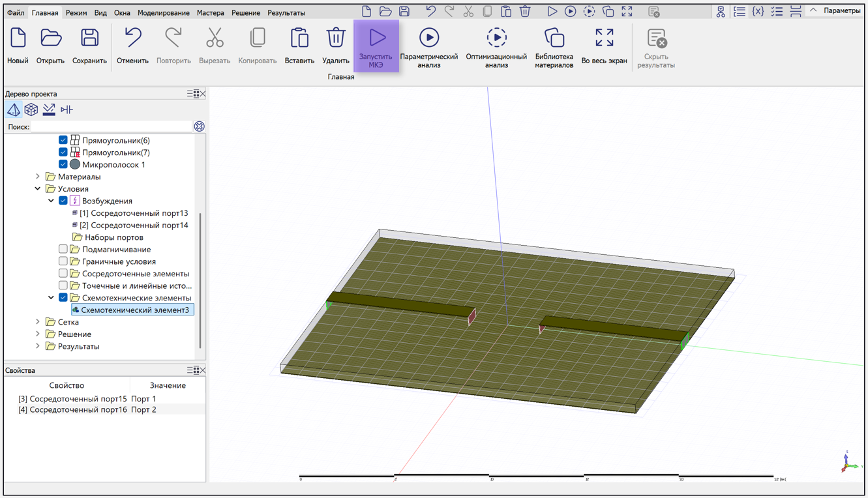Click the Параметры button at top right
The height and width of the screenshot is (498, 868).
(841, 10)
